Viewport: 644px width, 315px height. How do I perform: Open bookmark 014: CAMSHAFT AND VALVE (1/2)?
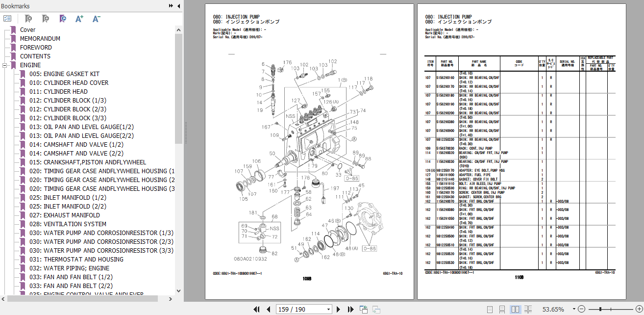(x=76, y=145)
